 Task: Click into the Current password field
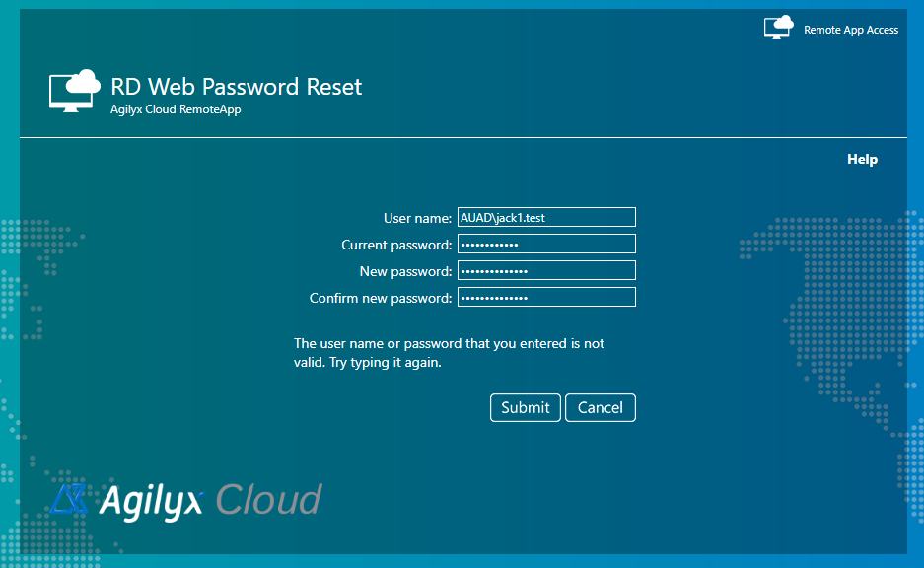pos(546,244)
